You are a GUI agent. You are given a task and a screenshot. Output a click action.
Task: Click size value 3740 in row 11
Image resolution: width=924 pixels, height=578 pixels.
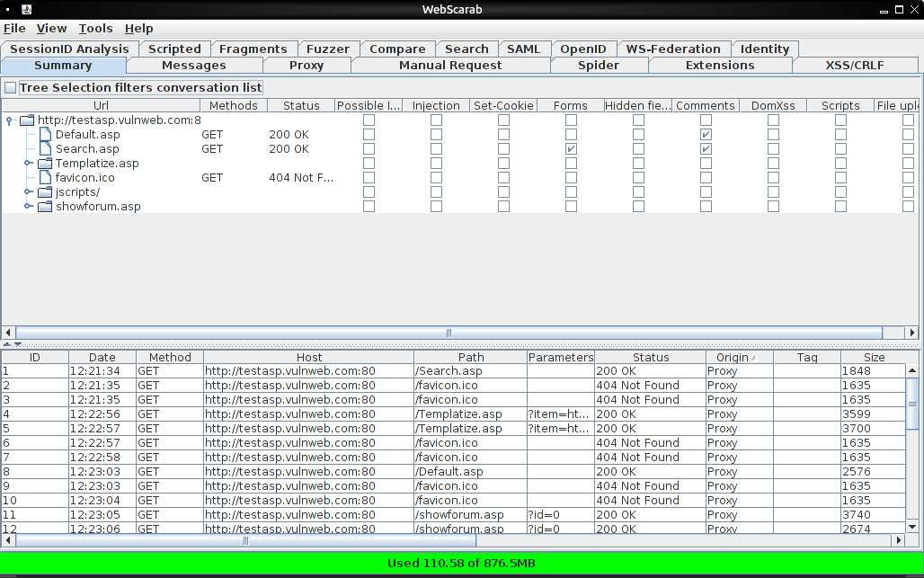click(857, 515)
